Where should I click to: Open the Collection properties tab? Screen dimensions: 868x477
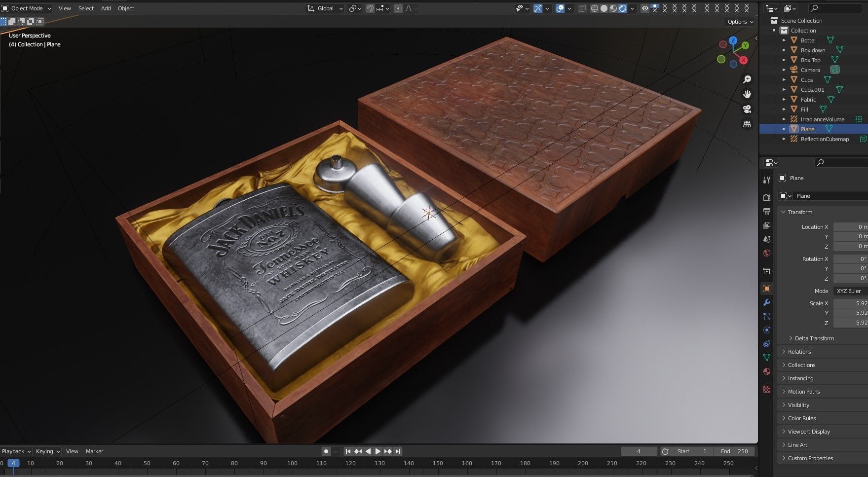coord(766,271)
